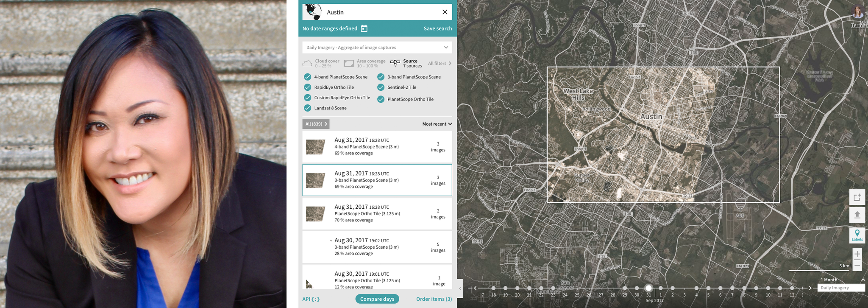Image resolution: width=868 pixels, height=308 pixels.
Task: Click the draw area of interest tool
Action: coord(857,197)
